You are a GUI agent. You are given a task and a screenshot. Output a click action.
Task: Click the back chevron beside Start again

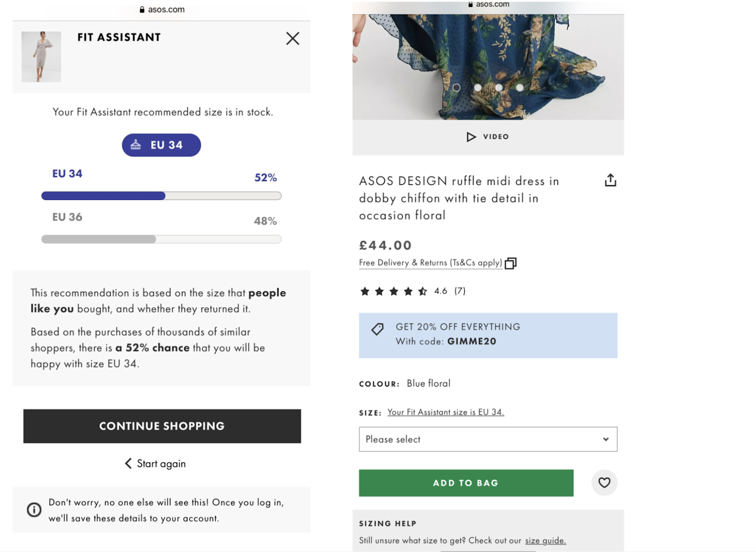click(128, 463)
